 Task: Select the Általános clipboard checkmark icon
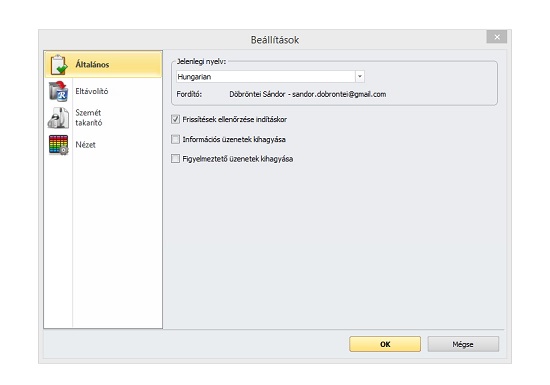(x=59, y=65)
